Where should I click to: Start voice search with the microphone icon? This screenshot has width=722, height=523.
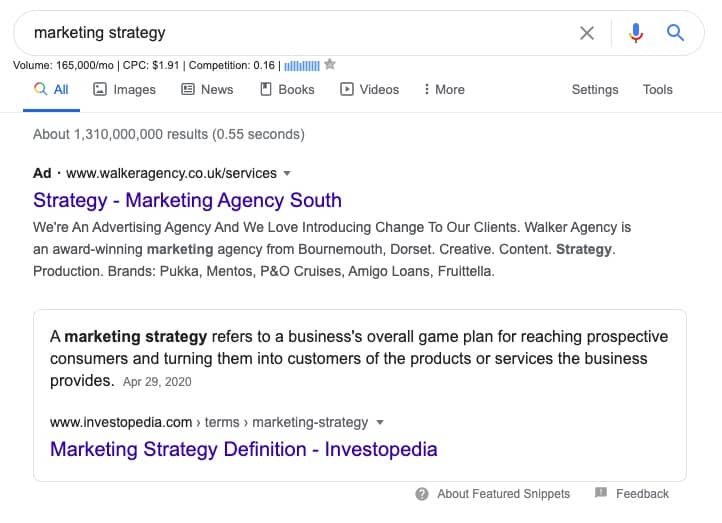(636, 33)
